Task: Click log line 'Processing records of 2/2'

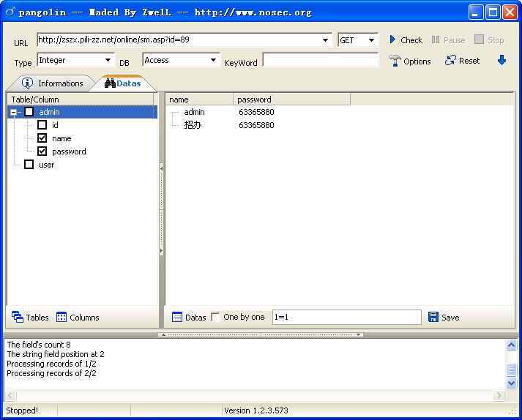Action: pyautogui.click(x=51, y=373)
